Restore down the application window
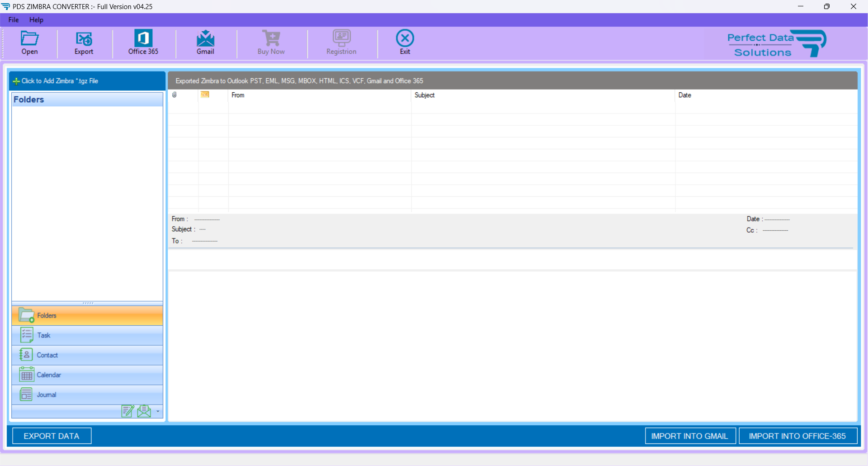 coord(827,6)
